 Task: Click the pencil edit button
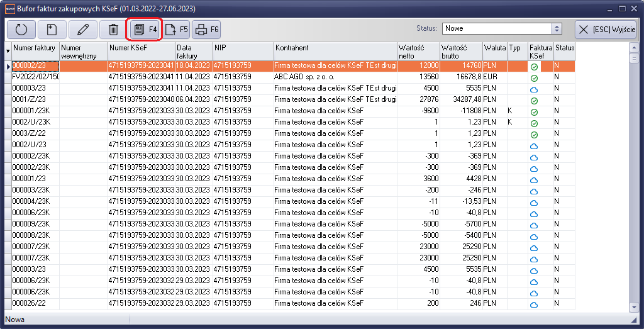82,29
